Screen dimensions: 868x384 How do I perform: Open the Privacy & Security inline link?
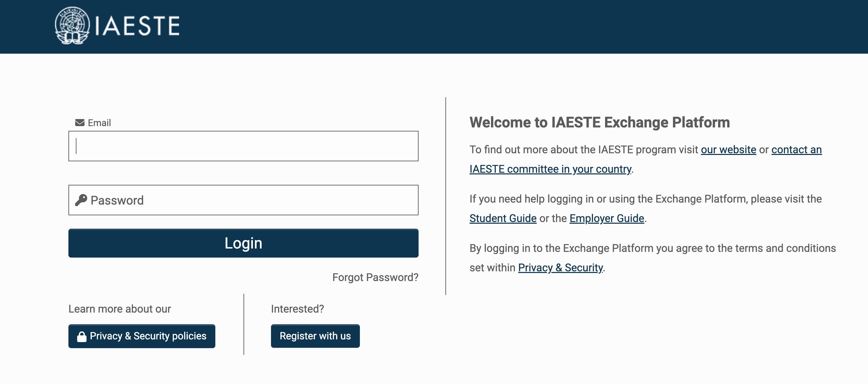pos(560,267)
